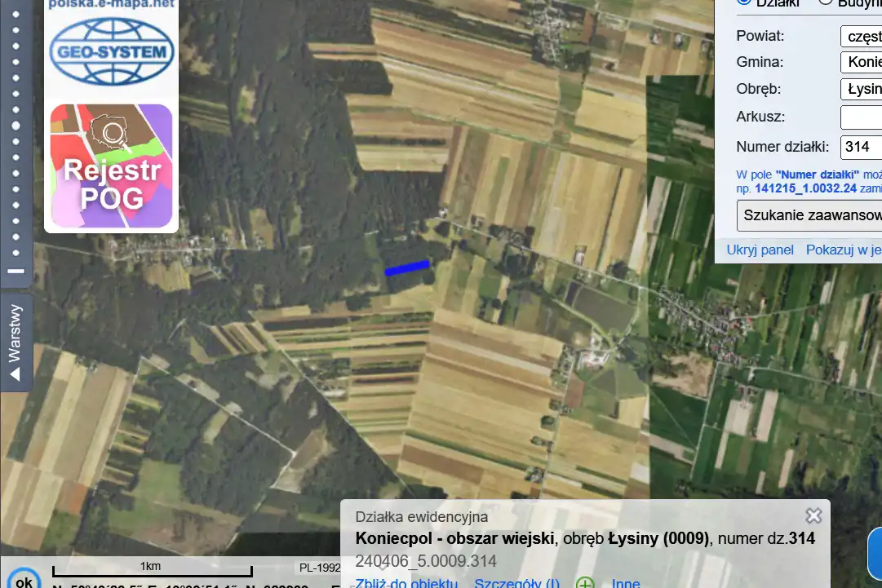Viewport: 882px width, 588px height.
Task: Open the Gmina dropdown
Action: coord(861,63)
